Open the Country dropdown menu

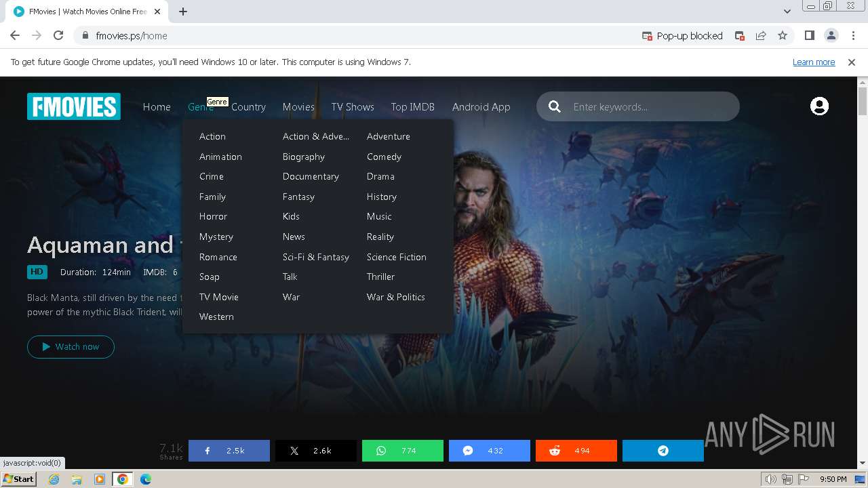click(x=248, y=107)
